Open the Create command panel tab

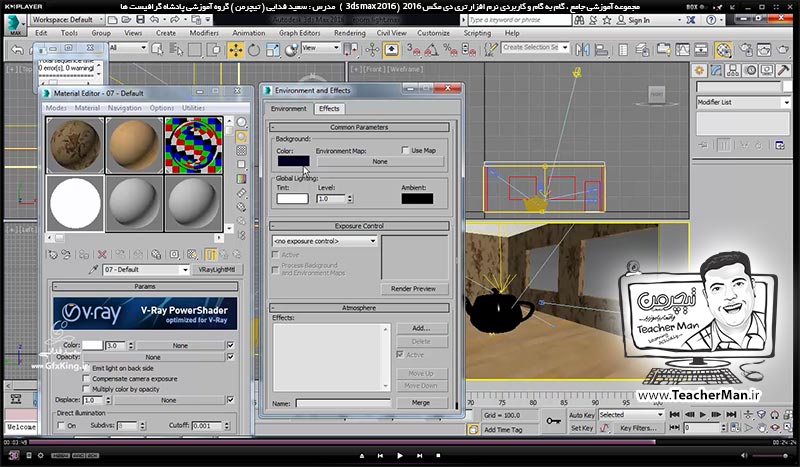(699, 70)
